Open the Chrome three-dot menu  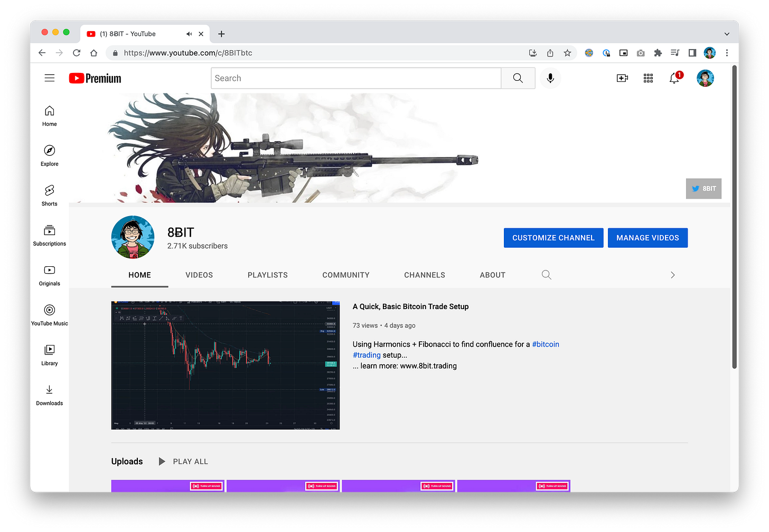pyautogui.click(x=727, y=53)
